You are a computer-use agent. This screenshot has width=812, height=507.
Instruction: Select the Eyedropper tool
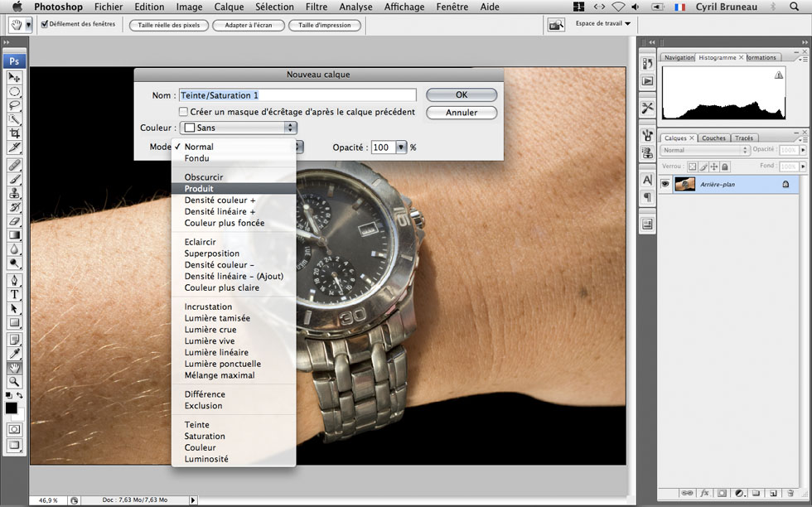(14, 355)
